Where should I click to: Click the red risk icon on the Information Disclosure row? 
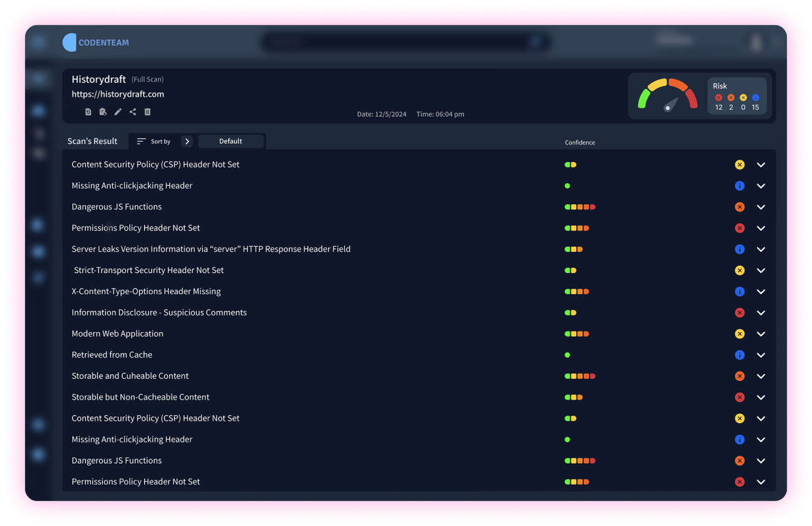(x=740, y=313)
